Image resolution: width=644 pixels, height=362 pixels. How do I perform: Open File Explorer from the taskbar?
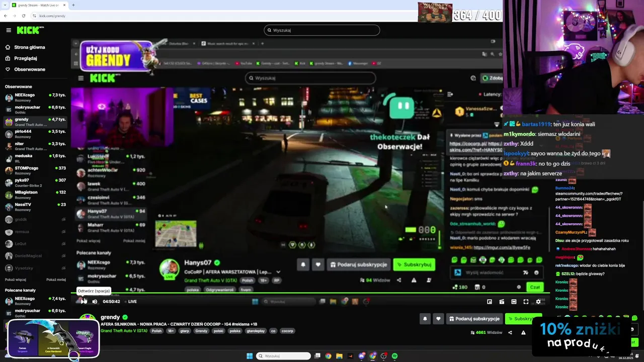point(340,356)
